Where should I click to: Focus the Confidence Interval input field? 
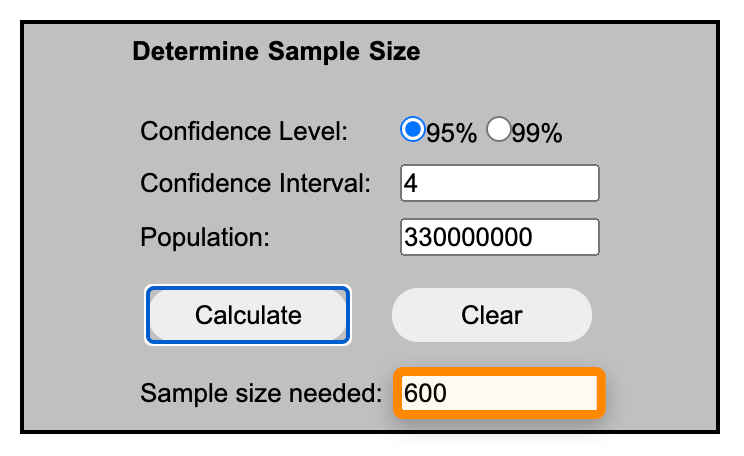(x=499, y=184)
